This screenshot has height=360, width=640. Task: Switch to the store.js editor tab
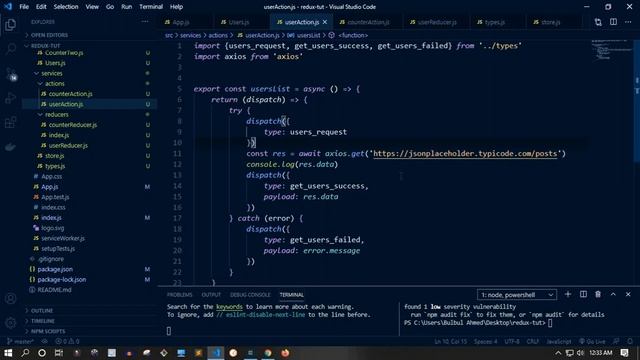pos(550,22)
